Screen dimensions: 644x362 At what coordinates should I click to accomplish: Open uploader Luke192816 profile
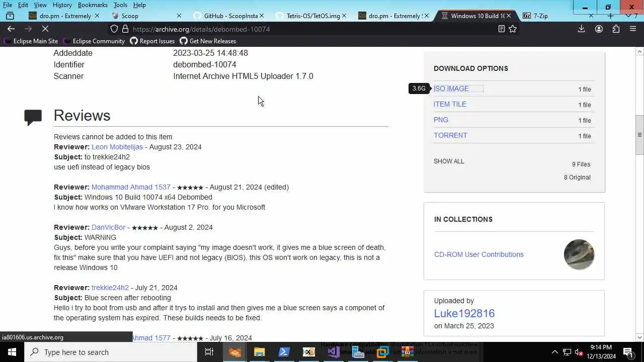[x=464, y=313]
